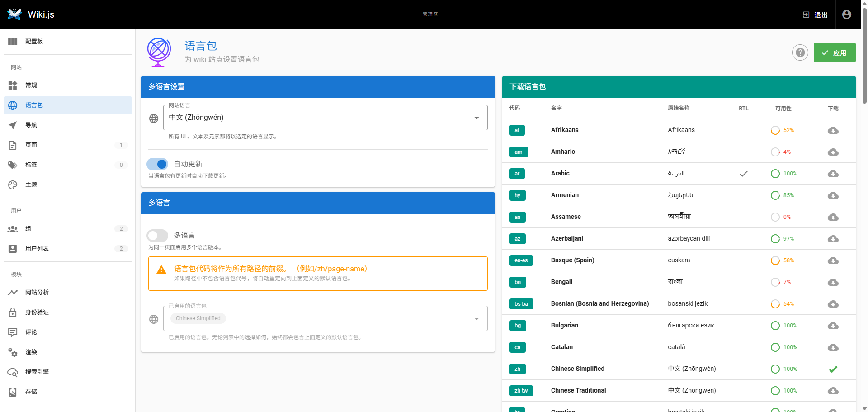The height and width of the screenshot is (412, 868).
Task: Click the Chinese Simplified row name
Action: [578, 369]
